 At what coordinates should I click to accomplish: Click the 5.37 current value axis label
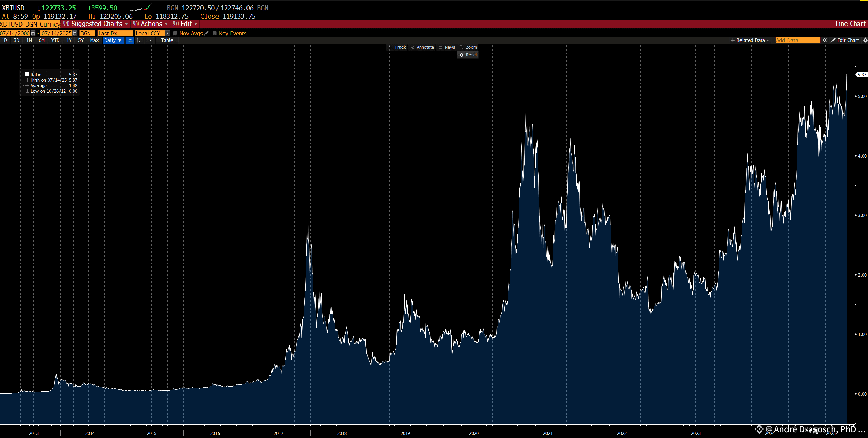(862, 75)
